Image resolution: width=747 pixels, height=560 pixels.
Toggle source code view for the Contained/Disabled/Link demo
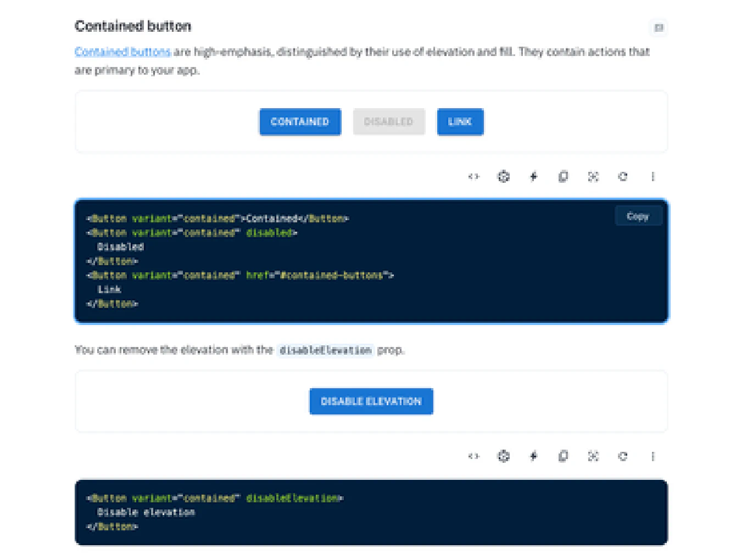point(473,177)
